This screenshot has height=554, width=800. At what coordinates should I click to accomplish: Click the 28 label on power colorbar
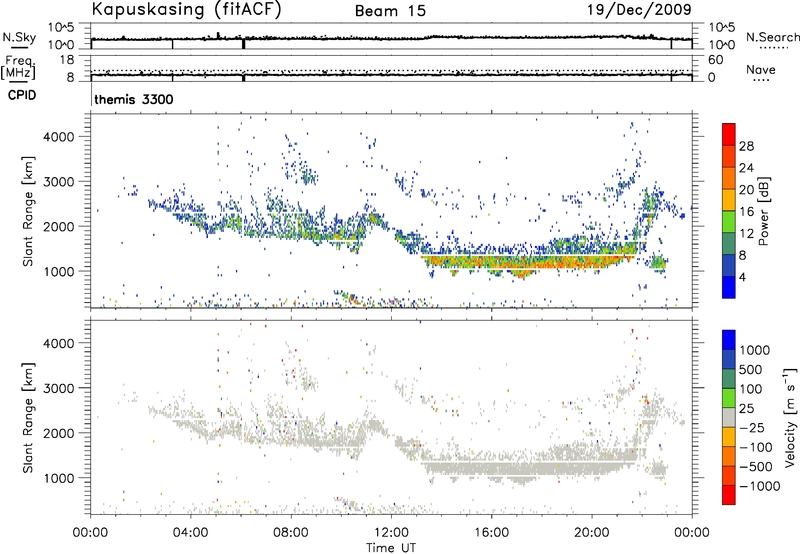point(746,146)
